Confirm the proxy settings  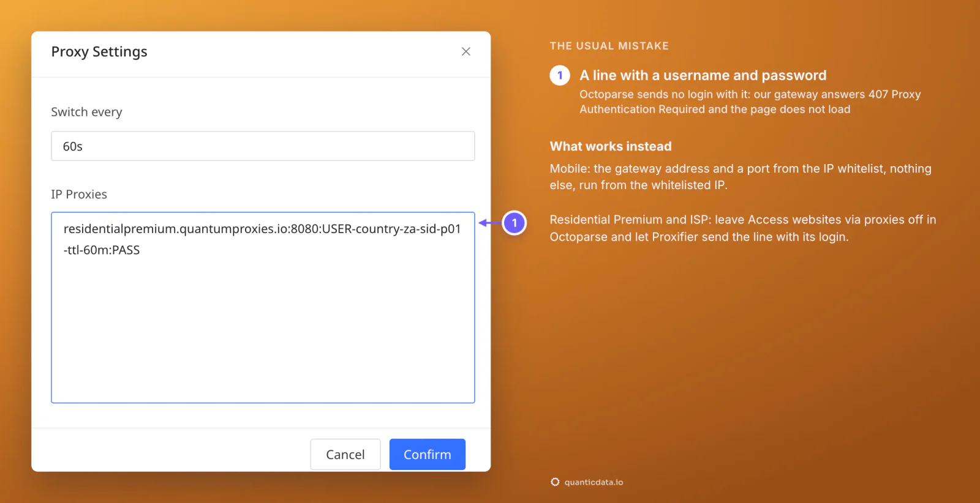point(428,455)
